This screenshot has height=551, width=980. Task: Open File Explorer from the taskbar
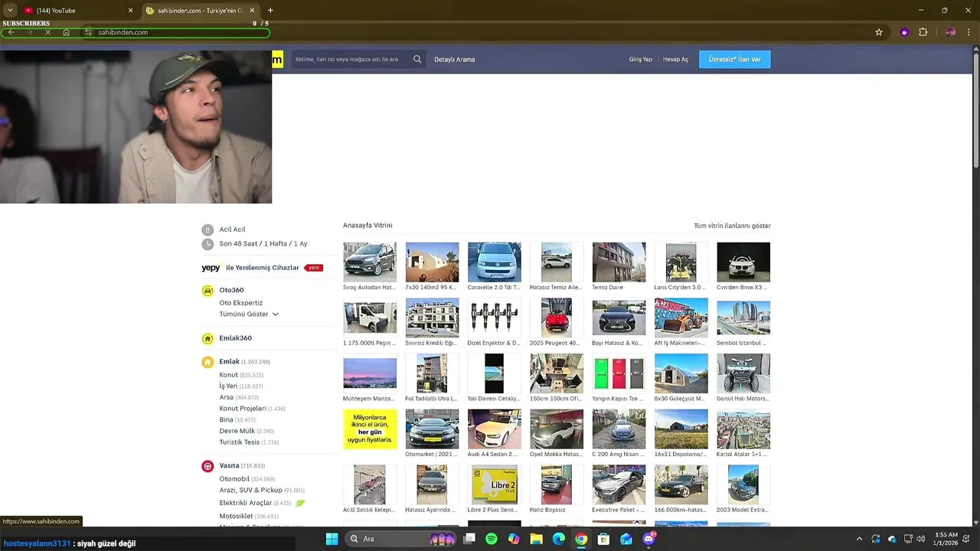pyautogui.click(x=537, y=539)
